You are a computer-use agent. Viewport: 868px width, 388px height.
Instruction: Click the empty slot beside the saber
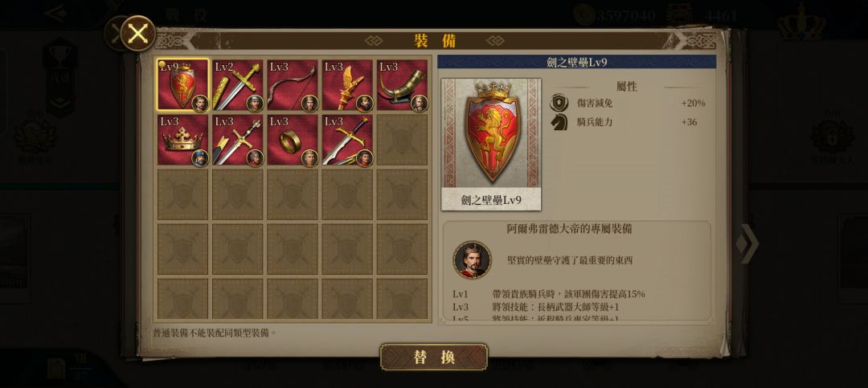402,140
